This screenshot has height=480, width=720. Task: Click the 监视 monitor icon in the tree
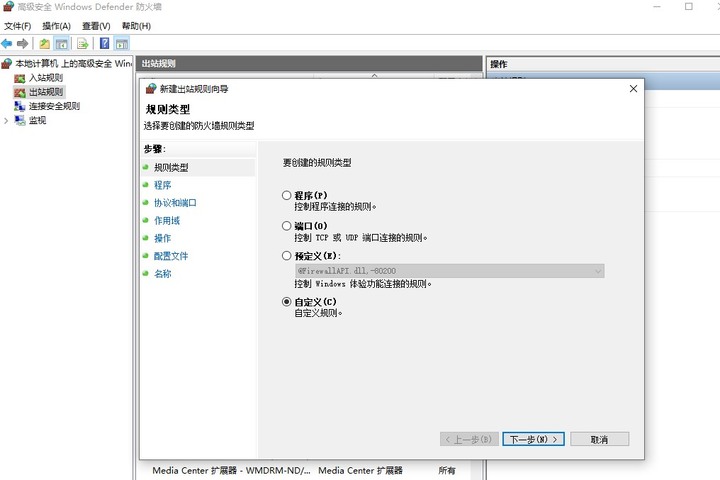click(x=20, y=120)
